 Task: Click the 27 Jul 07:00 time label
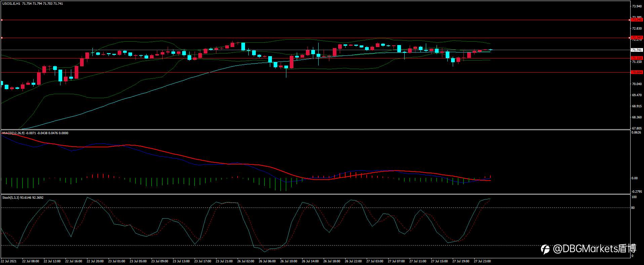(396, 261)
